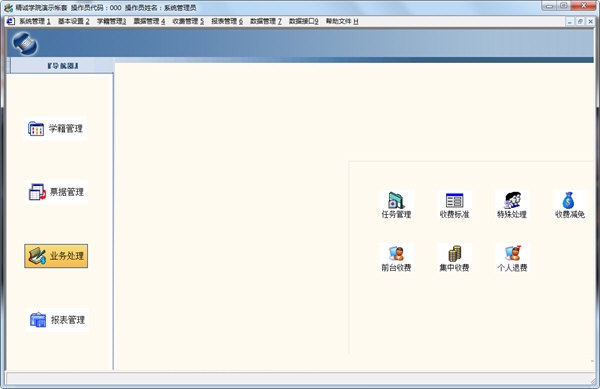
Task: Select the highlighted 业务处理 sidebar button
Action: (x=56, y=256)
